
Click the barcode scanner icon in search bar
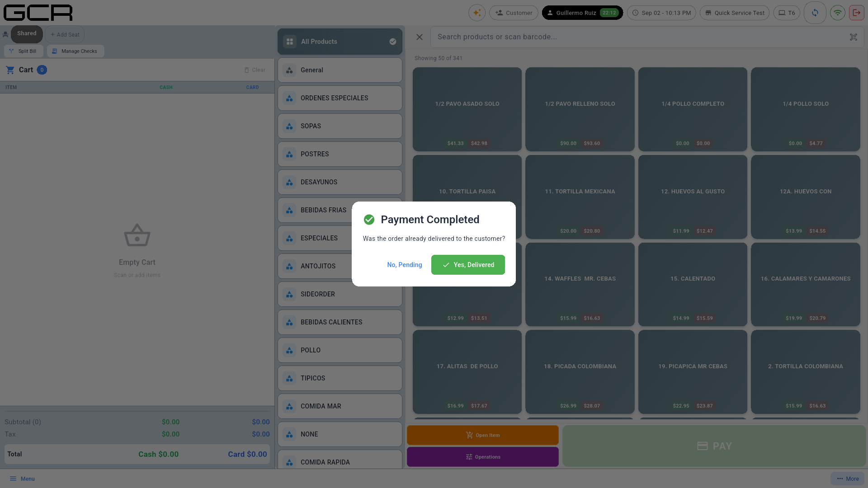coord(854,37)
